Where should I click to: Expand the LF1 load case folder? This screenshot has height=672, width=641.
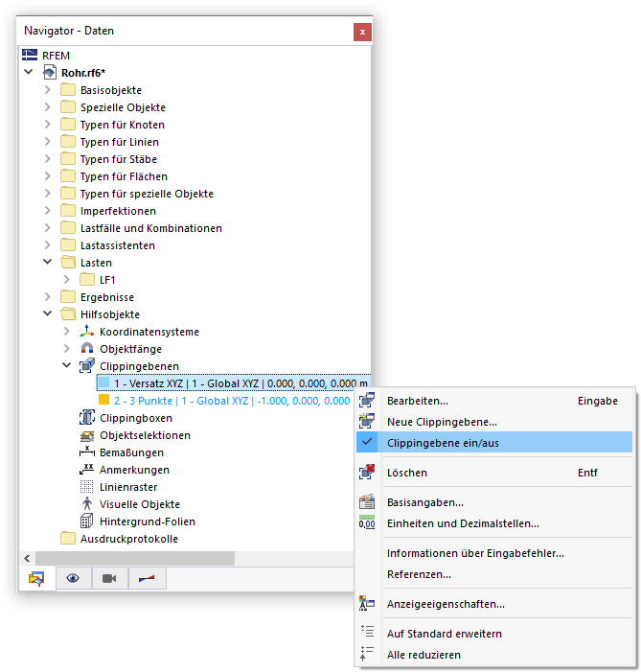coord(67,279)
